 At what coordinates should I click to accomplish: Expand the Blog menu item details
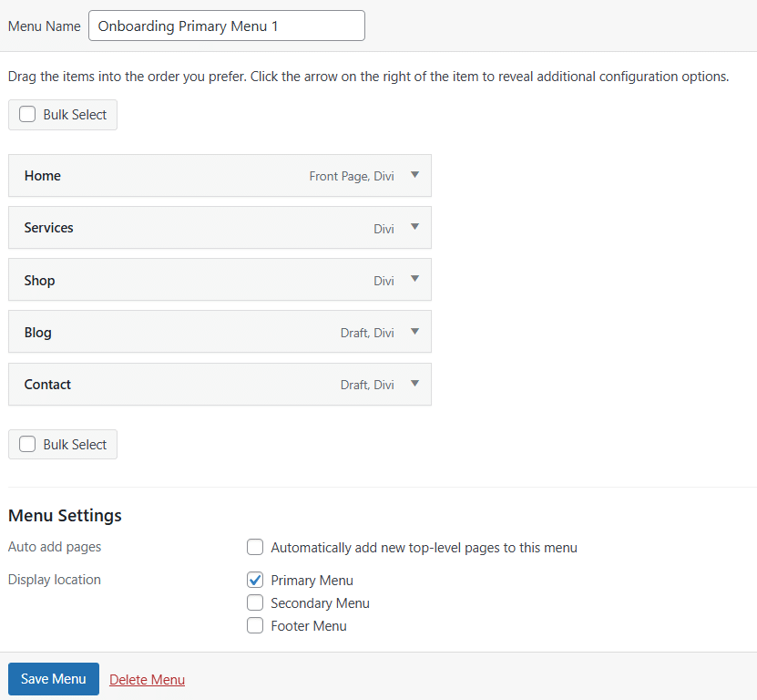[414, 332]
